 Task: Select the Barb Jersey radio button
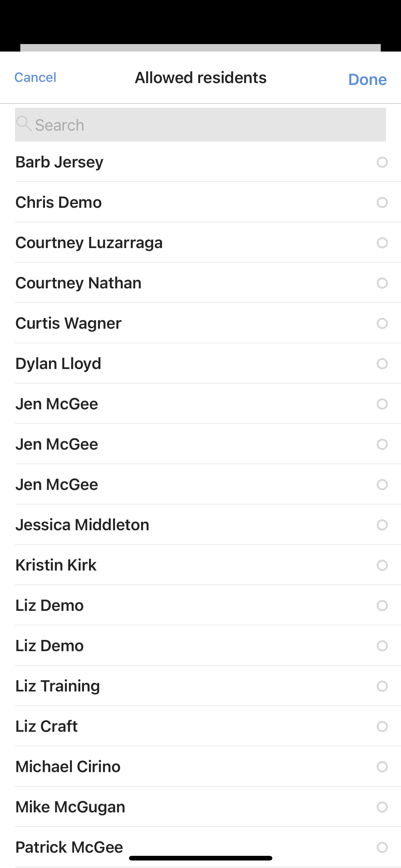(382, 162)
